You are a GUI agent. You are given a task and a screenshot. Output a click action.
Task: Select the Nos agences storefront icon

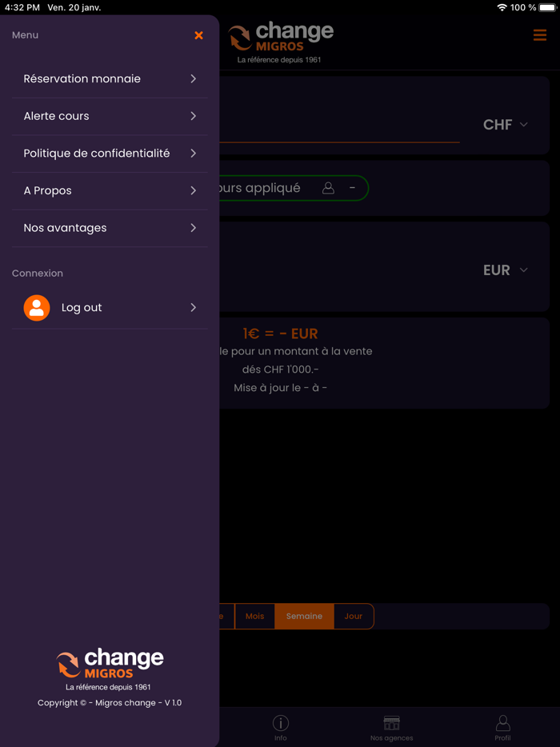click(391, 724)
